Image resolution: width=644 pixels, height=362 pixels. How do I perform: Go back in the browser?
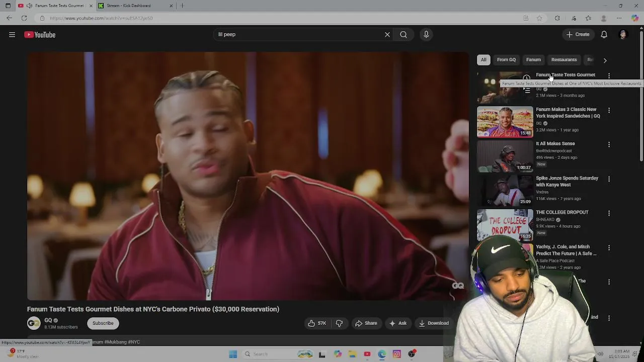coord(9,18)
